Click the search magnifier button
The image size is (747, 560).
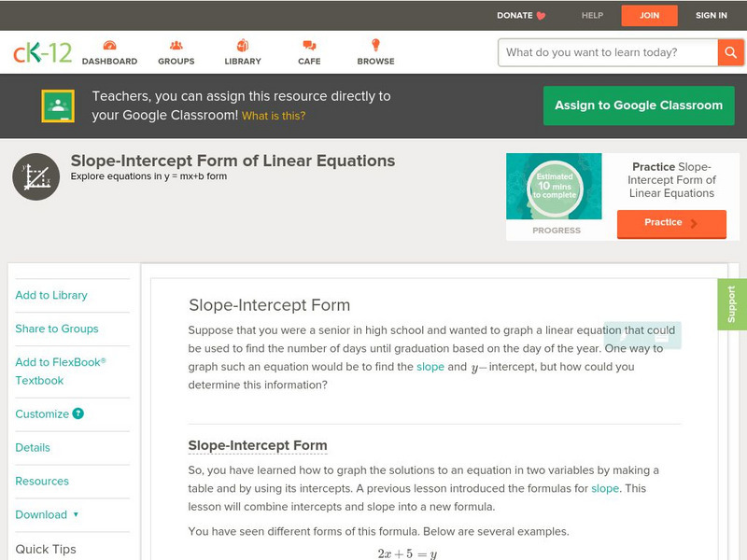(x=730, y=52)
